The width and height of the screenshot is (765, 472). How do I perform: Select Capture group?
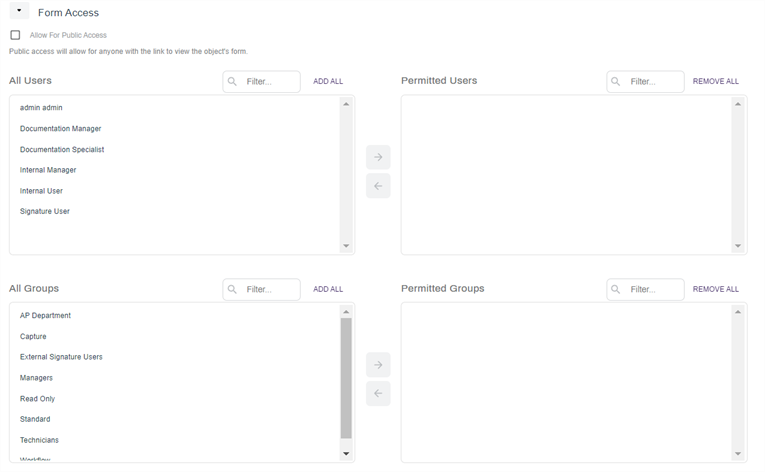tap(33, 337)
